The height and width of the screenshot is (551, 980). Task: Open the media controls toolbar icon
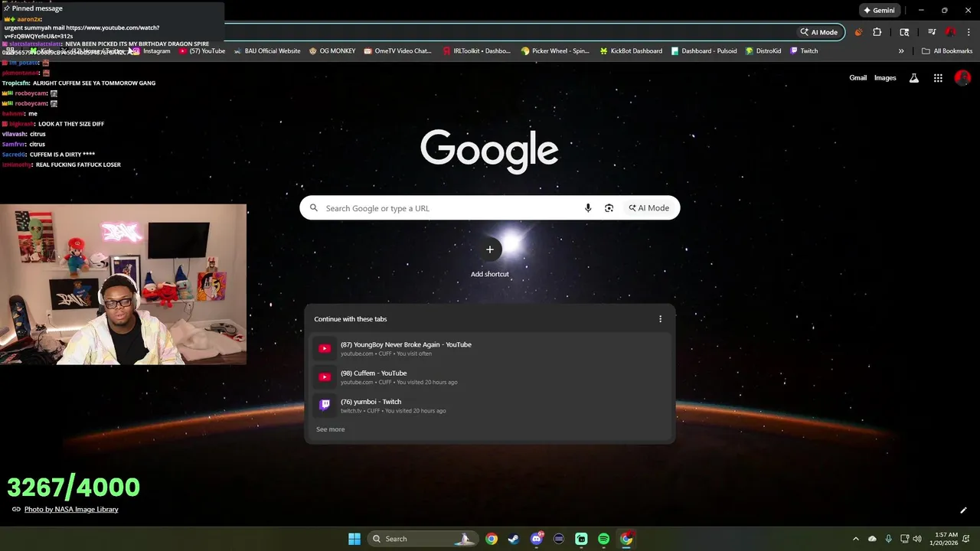coord(932,32)
